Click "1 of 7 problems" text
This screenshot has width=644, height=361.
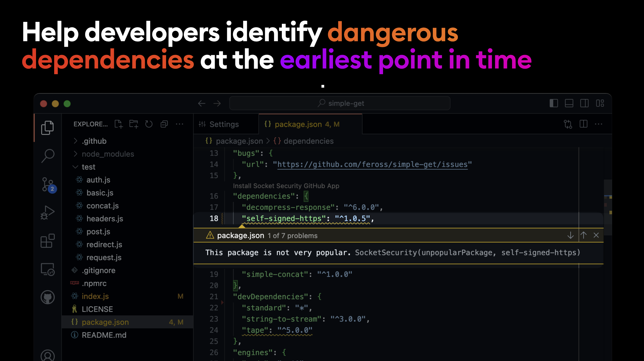pos(293,236)
